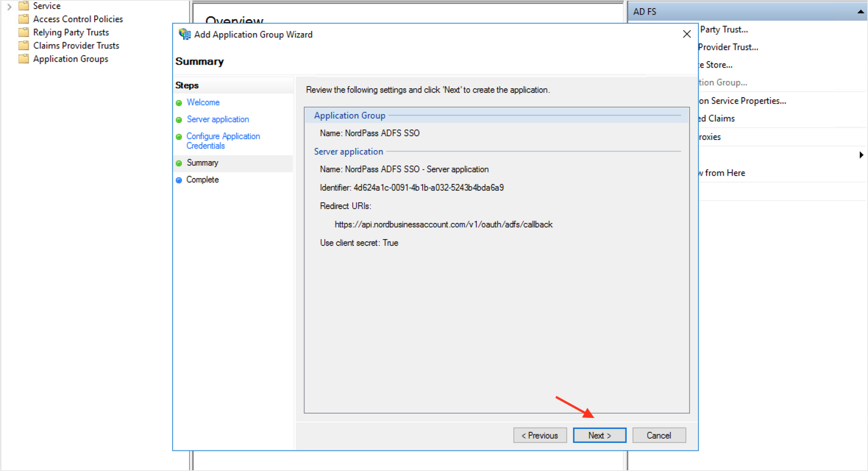Click the Application Groups folder icon
The width and height of the screenshot is (868, 471).
[24, 59]
